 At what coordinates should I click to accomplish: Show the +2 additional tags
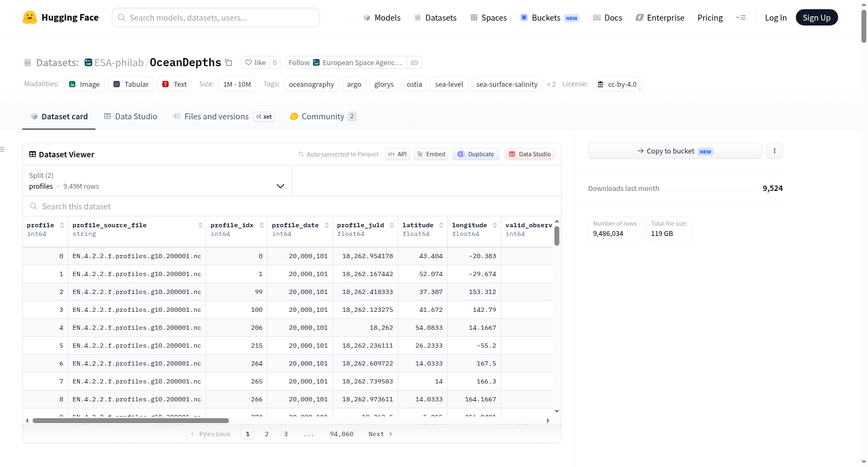pos(551,85)
